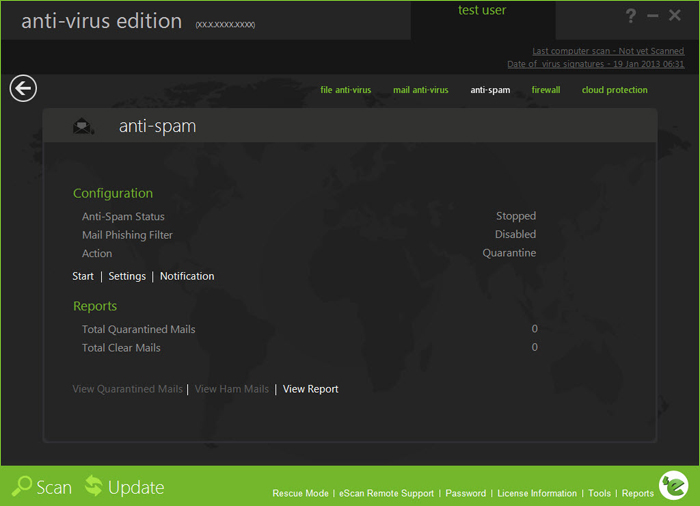Click the Update refresh arrows icon

point(94,485)
